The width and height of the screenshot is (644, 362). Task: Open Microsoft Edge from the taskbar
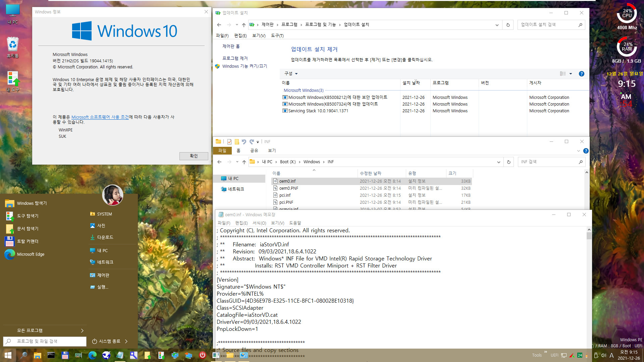point(92,355)
